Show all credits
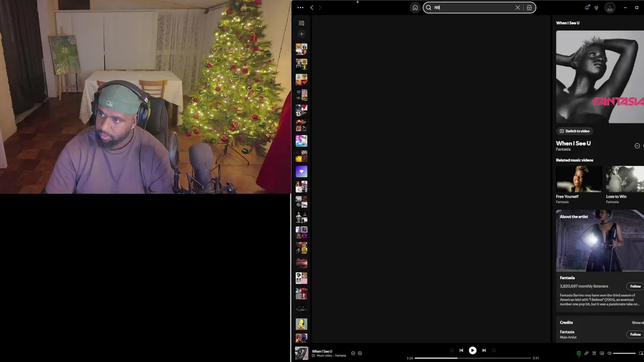The image size is (644, 362). tap(637, 323)
